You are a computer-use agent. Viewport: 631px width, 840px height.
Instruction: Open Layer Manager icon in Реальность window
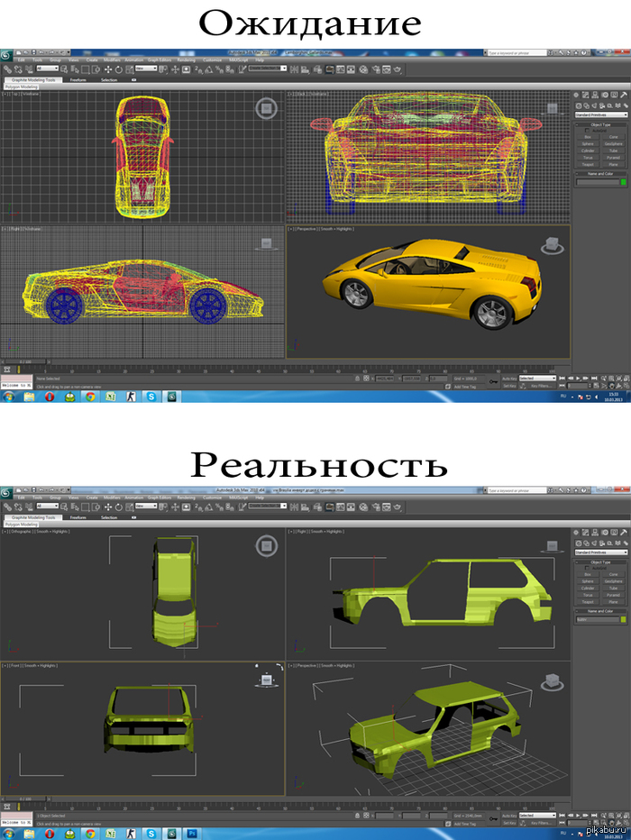coord(317,507)
